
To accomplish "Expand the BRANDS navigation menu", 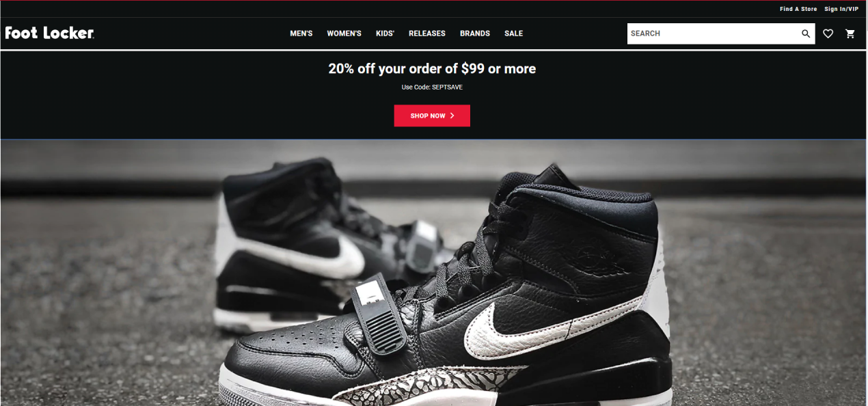I will point(475,33).
